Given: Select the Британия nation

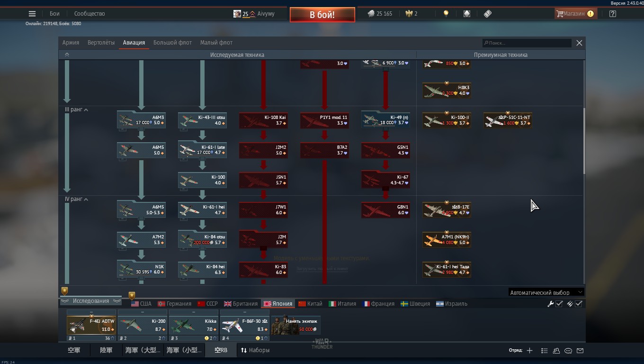Looking at the screenshot, I should pos(241,304).
